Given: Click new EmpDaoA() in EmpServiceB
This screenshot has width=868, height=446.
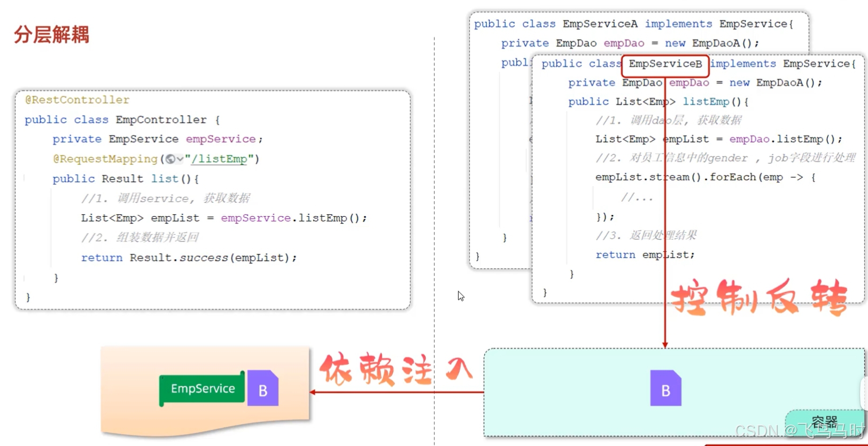Looking at the screenshot, I should (x=775, y=83).
